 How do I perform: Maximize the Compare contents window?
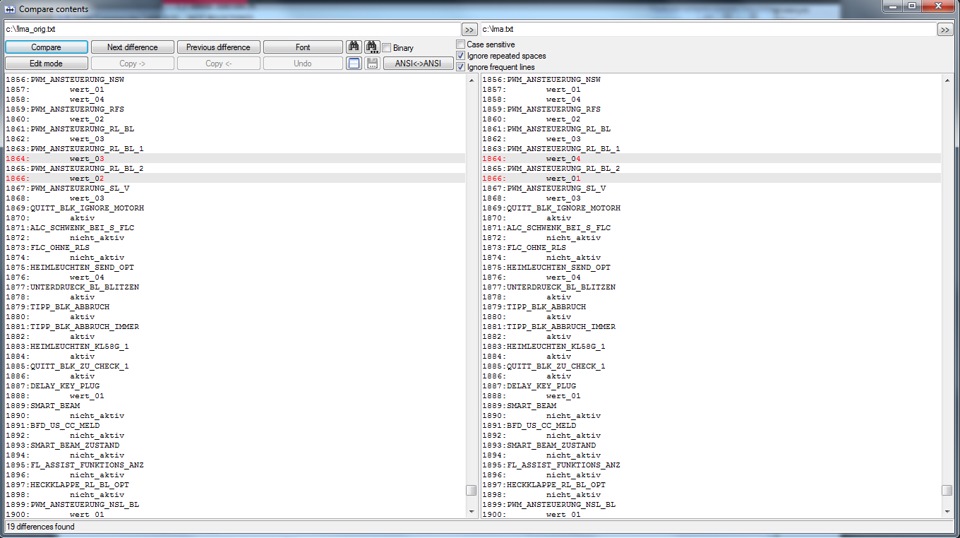912,6
